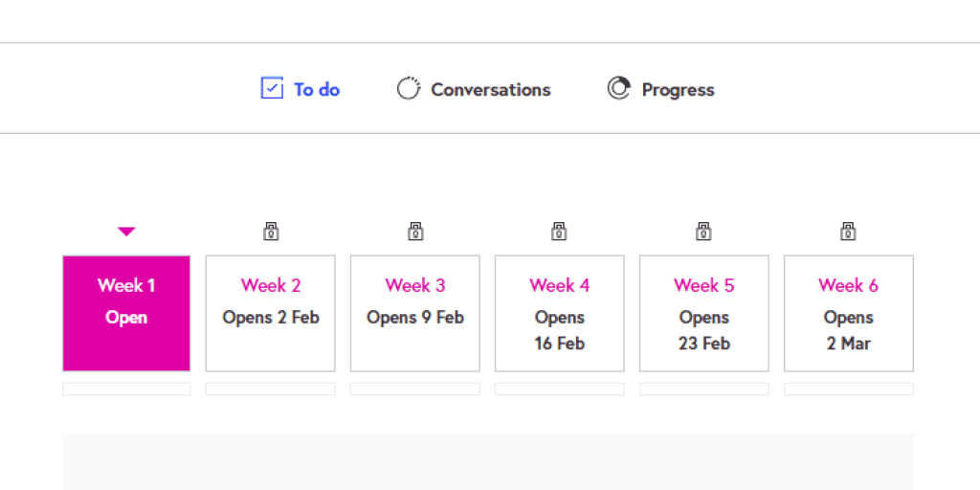The image size is (980, 490).
Task: Open the To do tab
Action: [x=316, y=90]
